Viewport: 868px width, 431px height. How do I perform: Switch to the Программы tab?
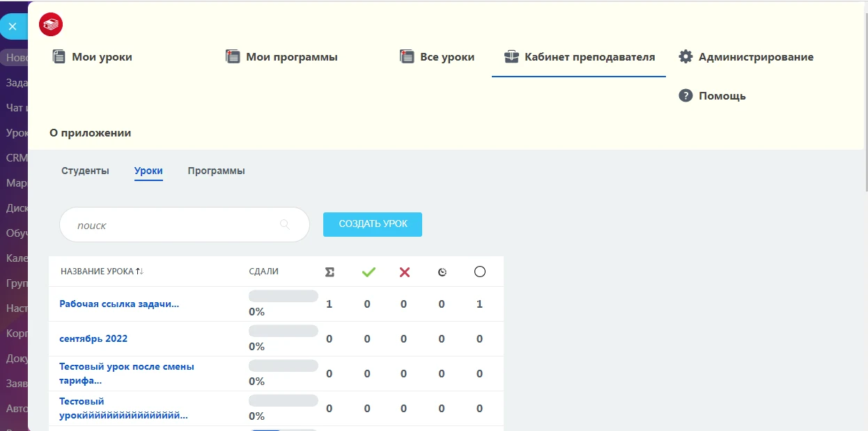click(x=216, y=171)
